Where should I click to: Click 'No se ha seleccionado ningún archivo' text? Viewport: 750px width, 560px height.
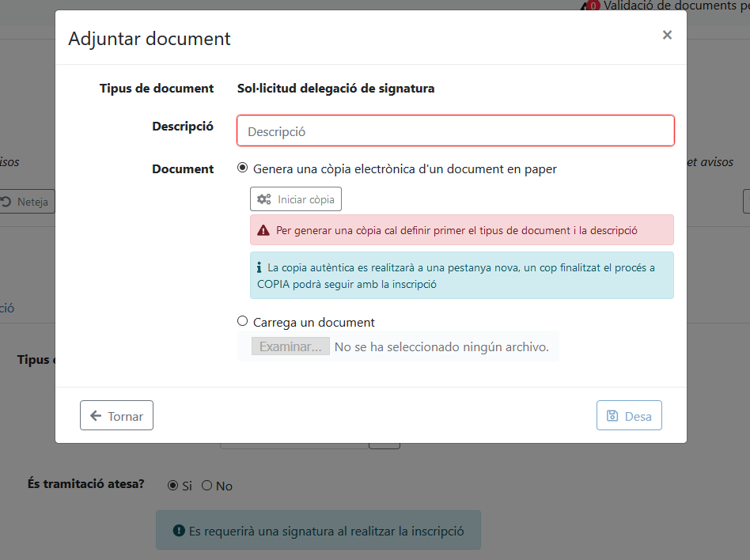(x=441, y=346)
